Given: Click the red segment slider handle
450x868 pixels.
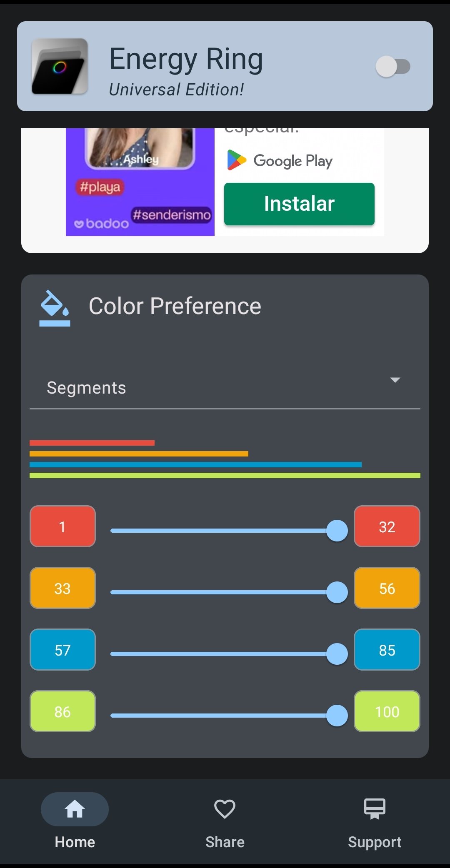Looking at the screenshot, I should click(x=337, y=531).
